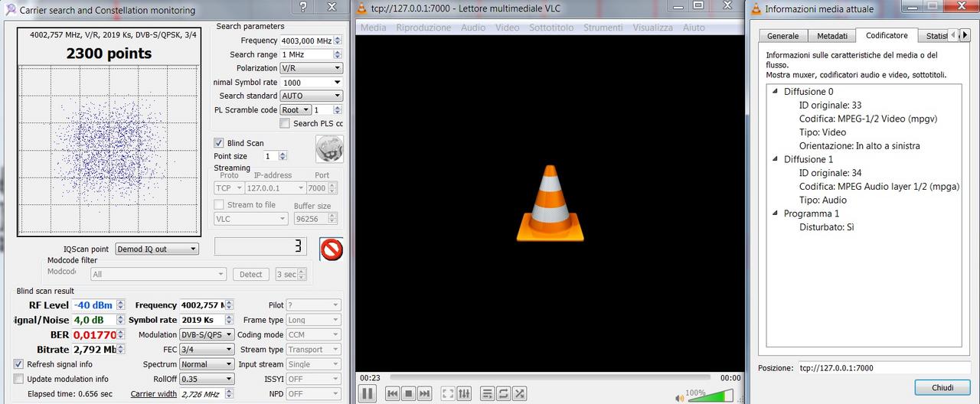Close media info with Chiudi button
The image size is (980, 404).
click(942, 388)
